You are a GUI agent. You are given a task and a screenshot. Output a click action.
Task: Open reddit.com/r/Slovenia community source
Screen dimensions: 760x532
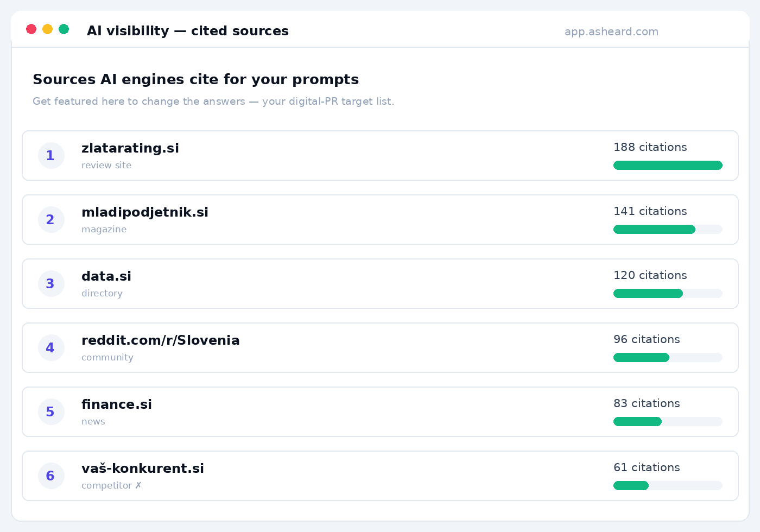point(161,340)
